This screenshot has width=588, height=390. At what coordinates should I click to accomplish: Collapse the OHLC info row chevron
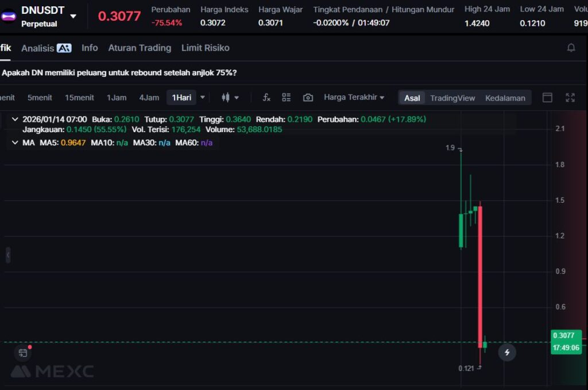(14, 119)
